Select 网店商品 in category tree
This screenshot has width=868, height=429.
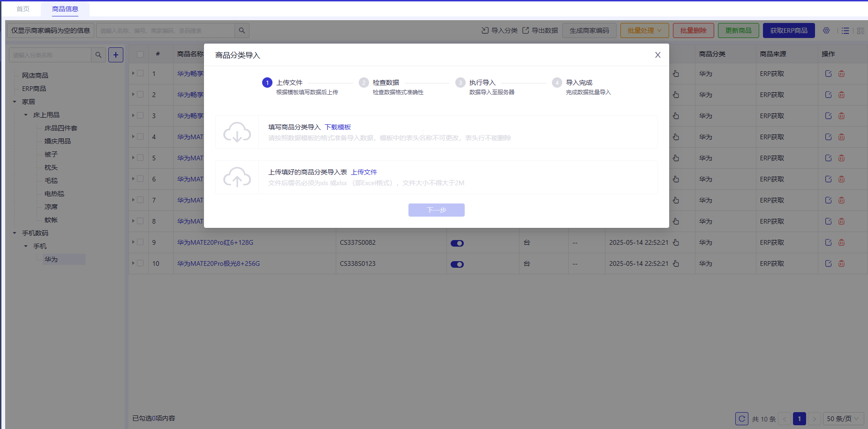click(35, 75)
